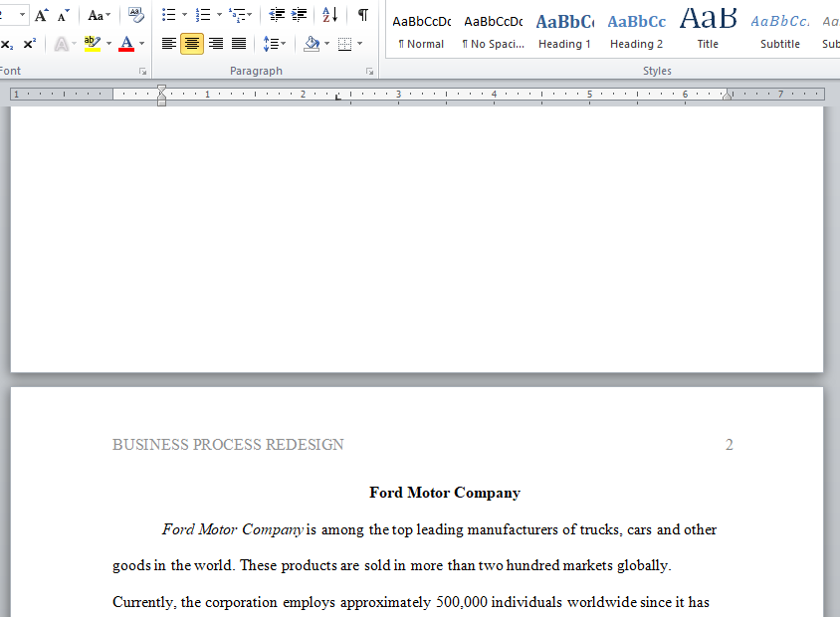Increase paragraph indent
840x617 pixels.
[x=299, y=15]
